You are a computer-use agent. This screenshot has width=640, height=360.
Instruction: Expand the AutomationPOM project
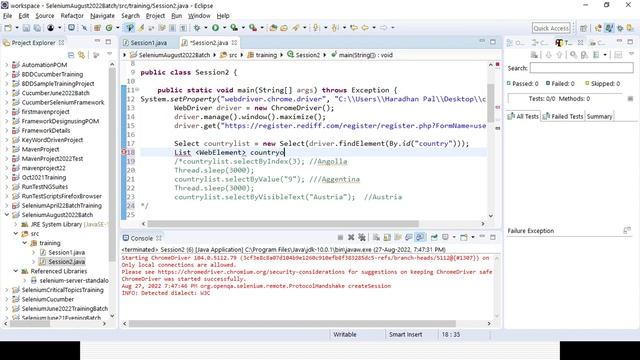(x=7, y=64)
